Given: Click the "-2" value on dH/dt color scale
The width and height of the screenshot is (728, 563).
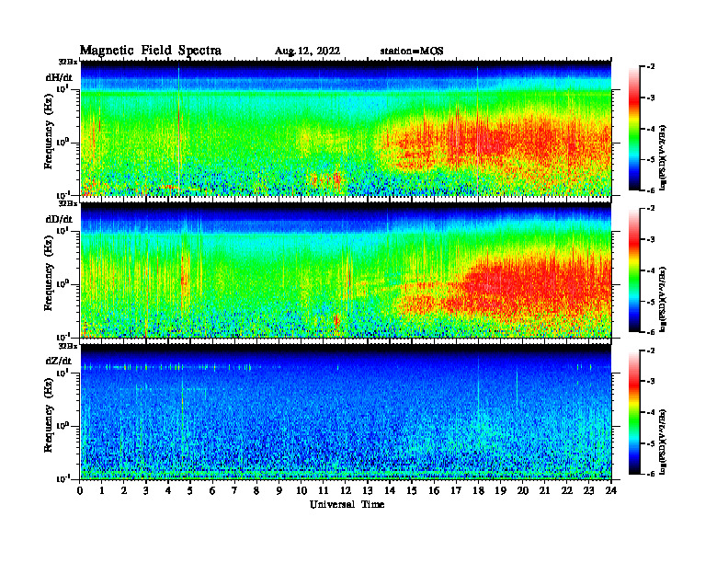Looking at the screenshot, I should [x=651, y=67].
